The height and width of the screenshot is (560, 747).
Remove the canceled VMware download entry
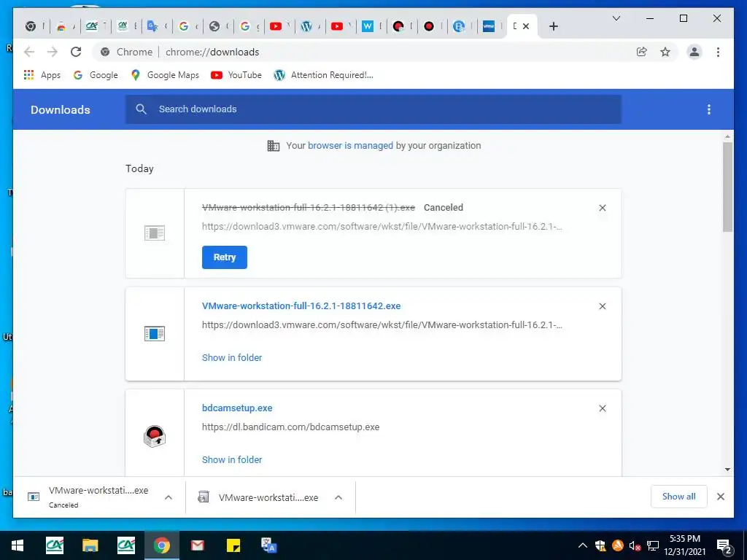tap(602, 208)
